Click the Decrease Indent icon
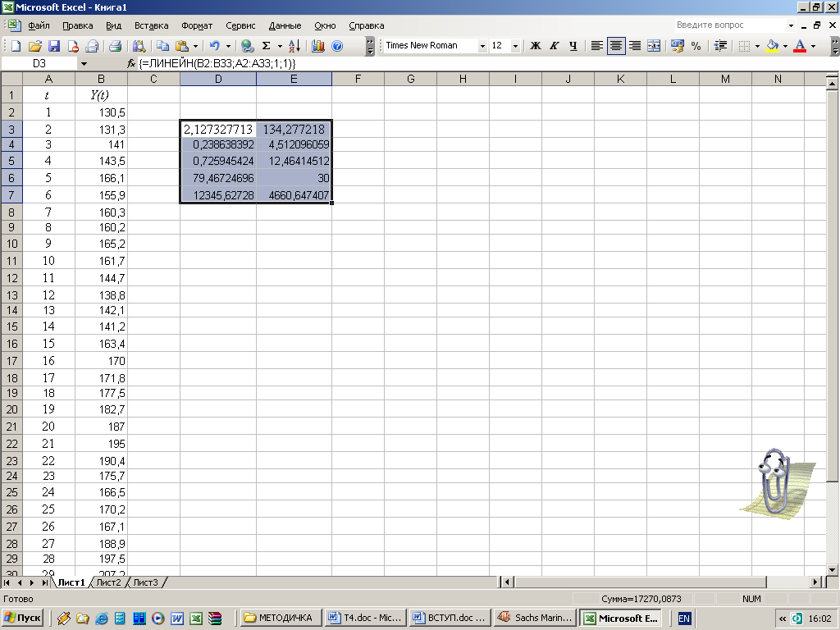The height and width of the screenshot is (630, 840). [720, 46]
